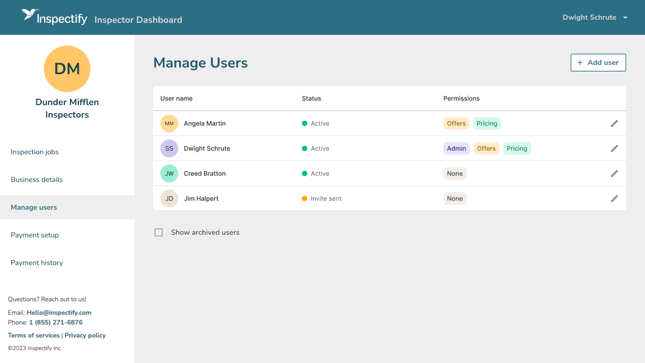The width and height of the screenshot is (645, 363).
Task: Click Jim Halpert's JD avatar
Action: pyautogui.click(x=169, y=198)
